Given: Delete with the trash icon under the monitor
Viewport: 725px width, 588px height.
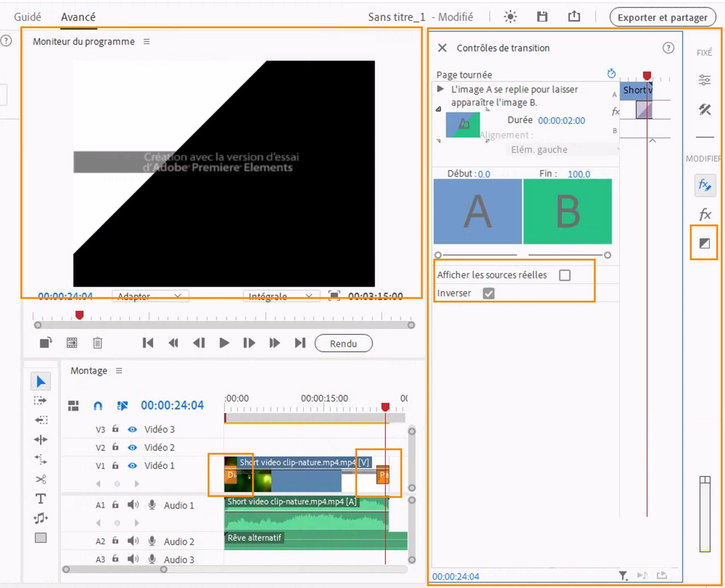Looking at the screenshot, I should click(x=97, y=343).
